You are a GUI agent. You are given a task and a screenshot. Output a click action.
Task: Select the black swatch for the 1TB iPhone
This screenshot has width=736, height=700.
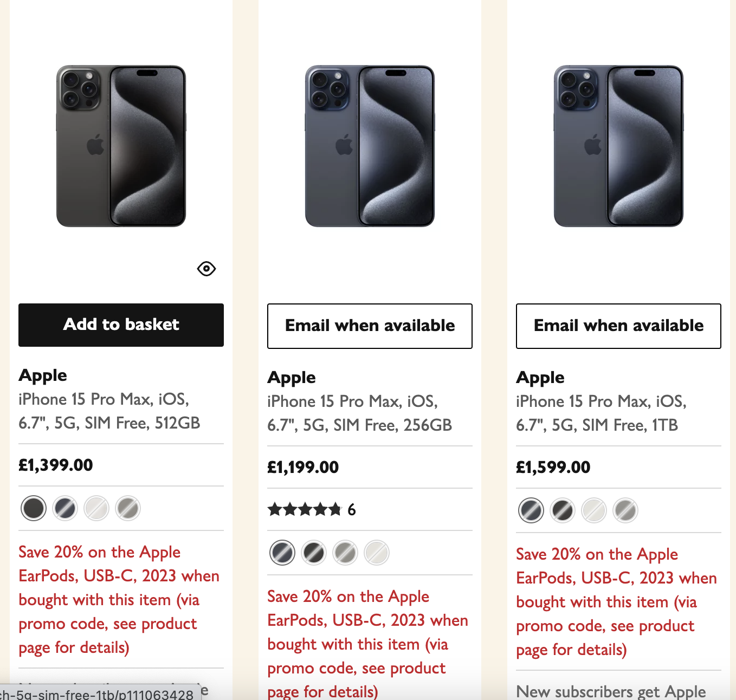(563, 510)
